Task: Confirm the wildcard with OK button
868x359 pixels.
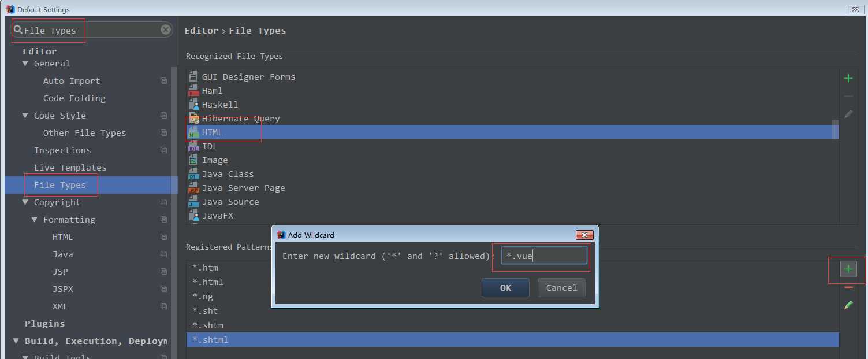Action: coord(505,288)
